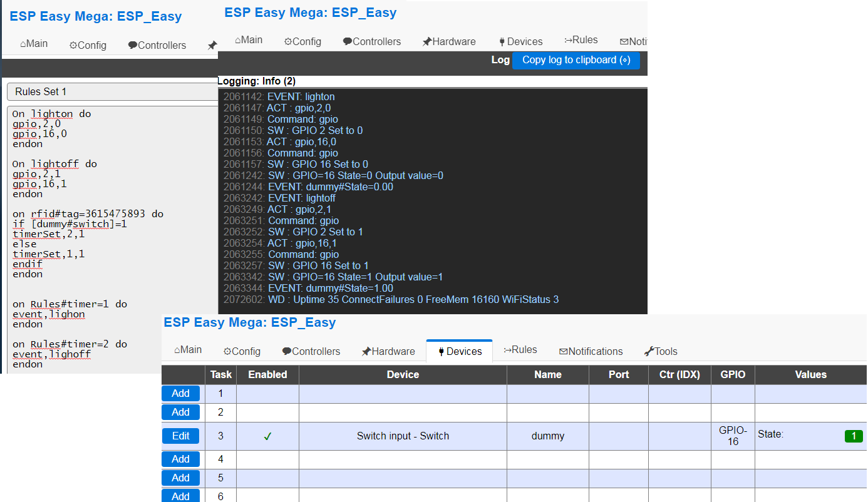868x502 pixels.
Task: Expand the Rules Set 1 dropdown
Action: (113, 91)
